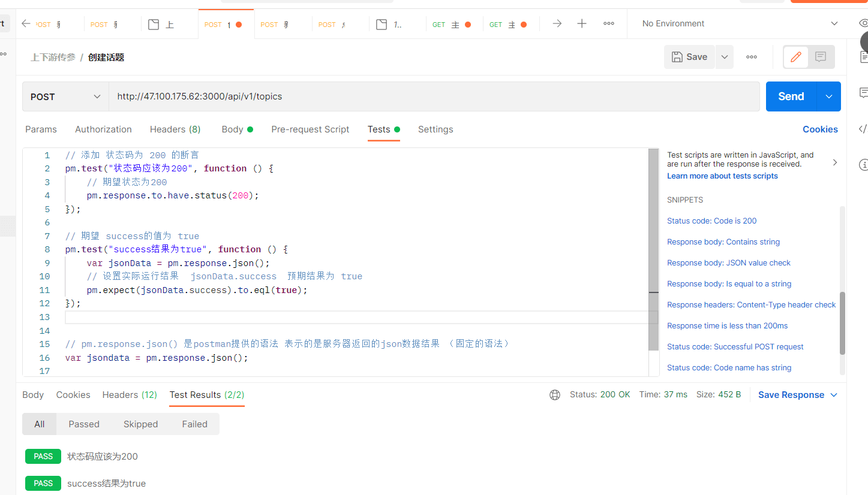This screenshot has height=495, width=868.
Task: Open the Cookies link
Action: click(x=820, y=129)
